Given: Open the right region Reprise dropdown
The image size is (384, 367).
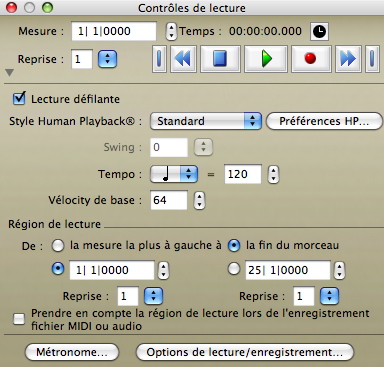Looking at the screenshot, I should [329, 296].
